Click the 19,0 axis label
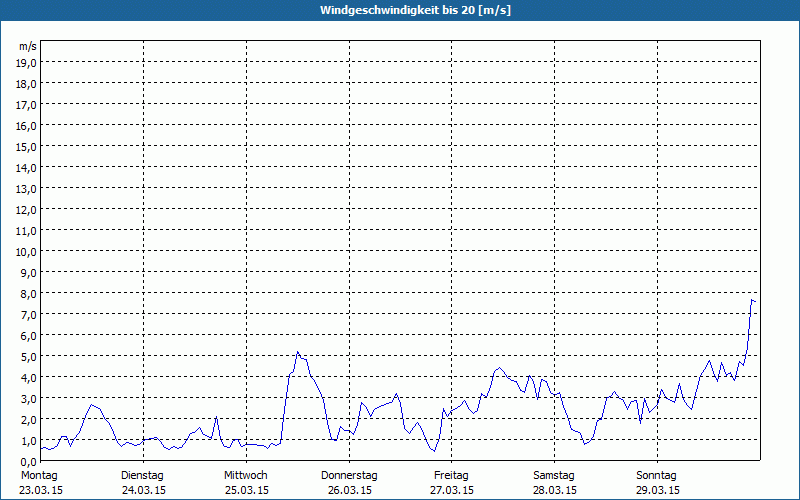 (27, 63)
